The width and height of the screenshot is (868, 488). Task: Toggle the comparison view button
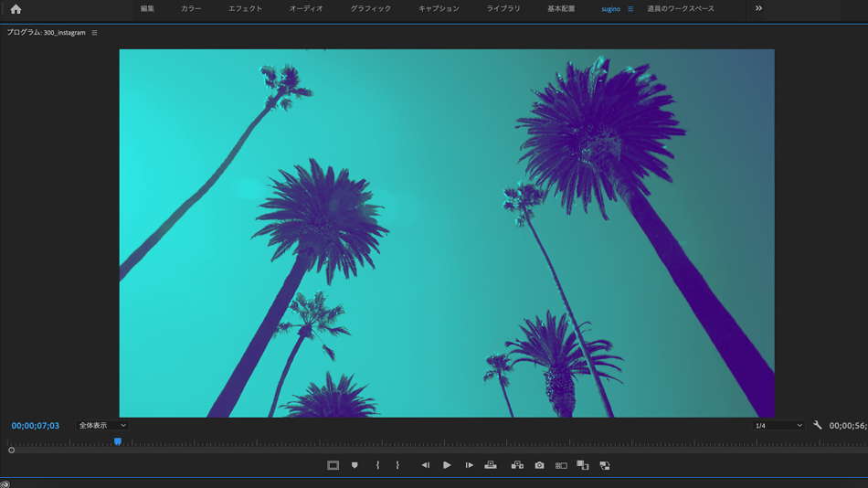561,465
